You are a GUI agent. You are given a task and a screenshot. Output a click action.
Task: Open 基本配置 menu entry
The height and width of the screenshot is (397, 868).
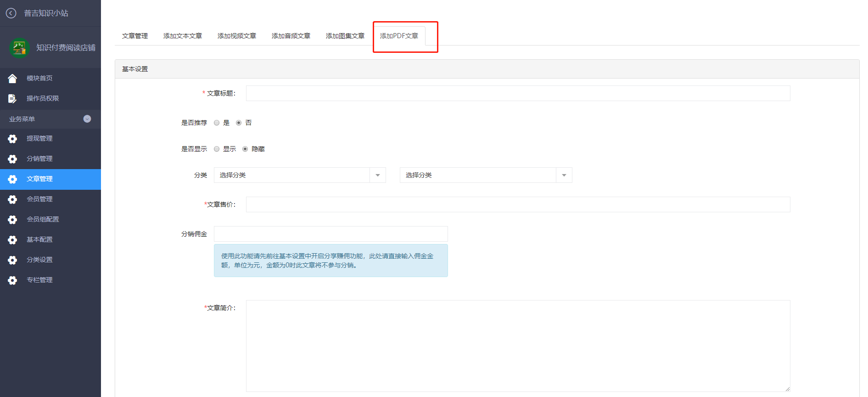click(50, 239)
